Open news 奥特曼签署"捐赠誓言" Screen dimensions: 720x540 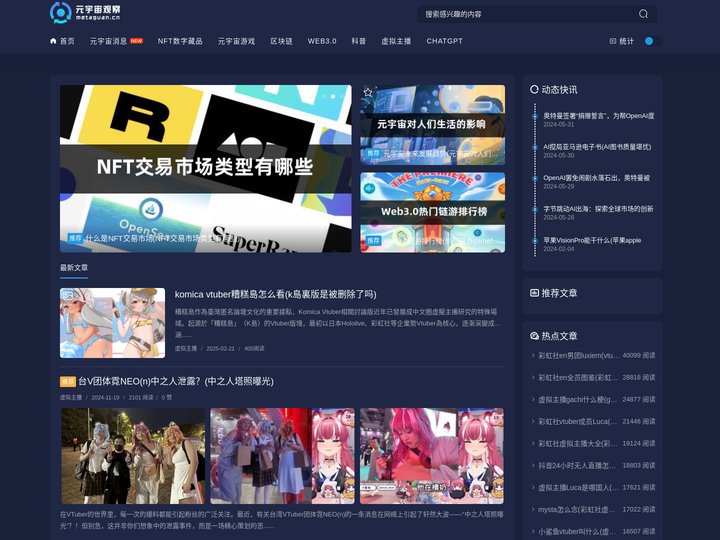coord(599,116)
